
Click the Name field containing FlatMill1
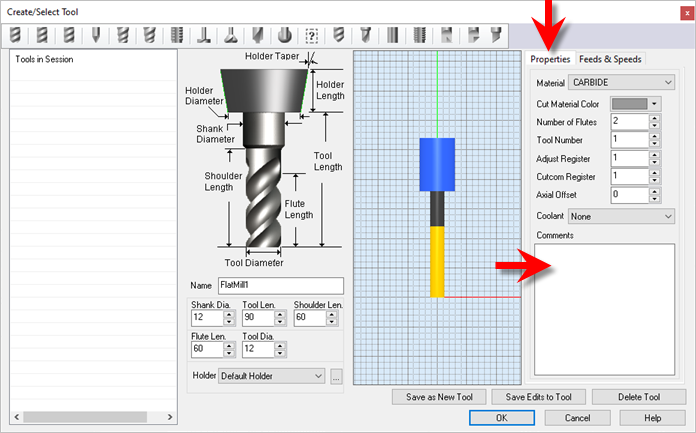(x=281, y=286)
